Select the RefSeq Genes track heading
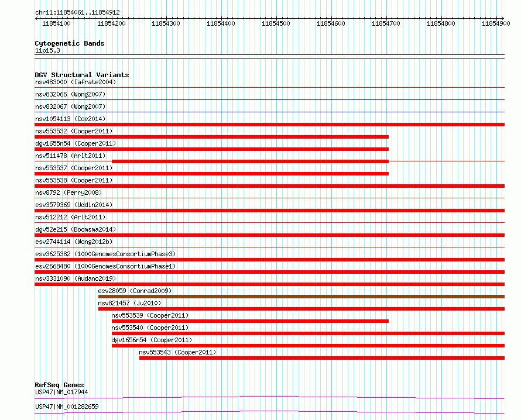Screen dimensions: 521x420 click(59, 385)
